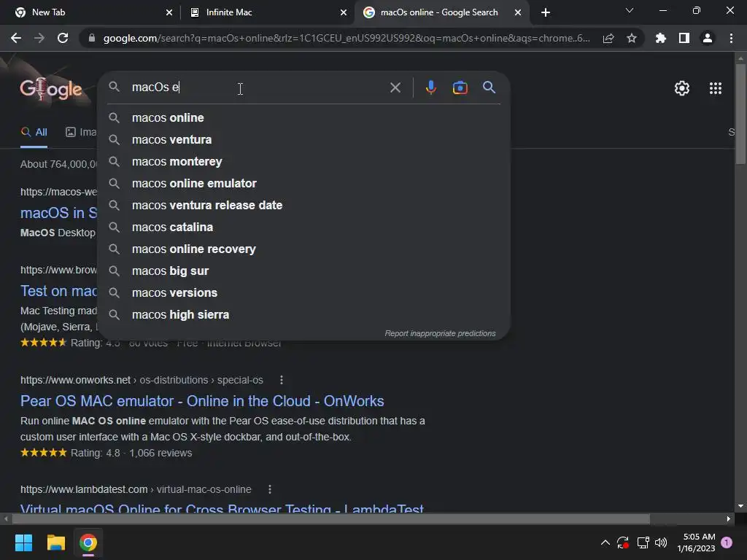Close the Infinite Mac tab
Viewport: 747px width, 560px height.
tap(344, 12)
